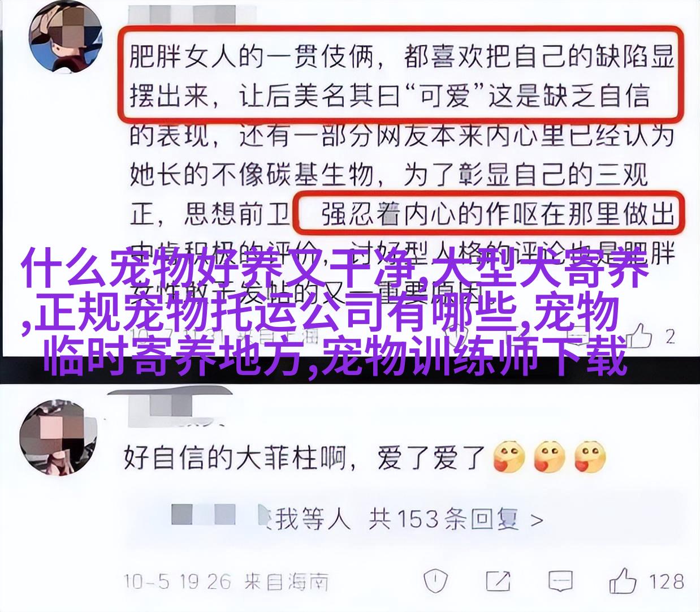Share the comment via share icon
This screenshot has width=700, height=612.
pos(498,581)
